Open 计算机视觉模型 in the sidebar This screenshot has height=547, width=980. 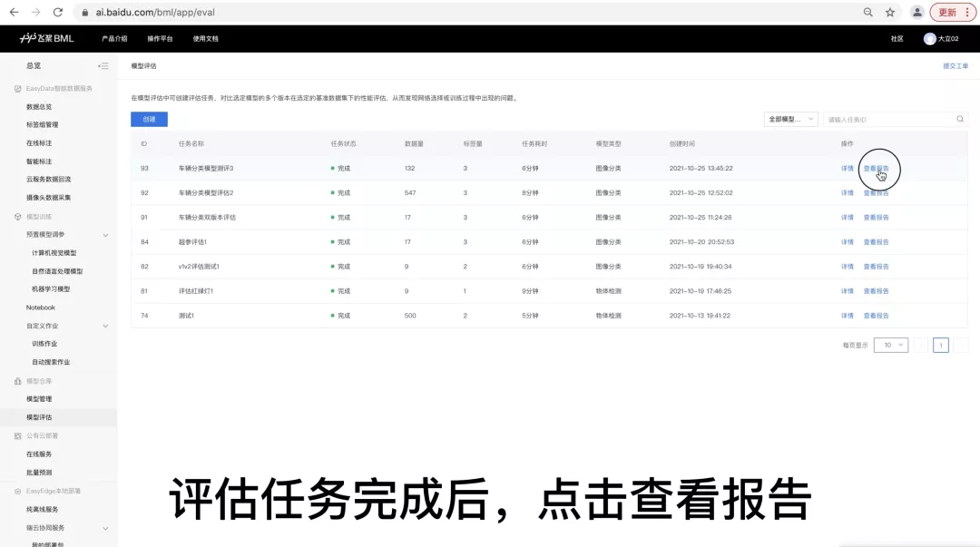(x=54, y=252)
